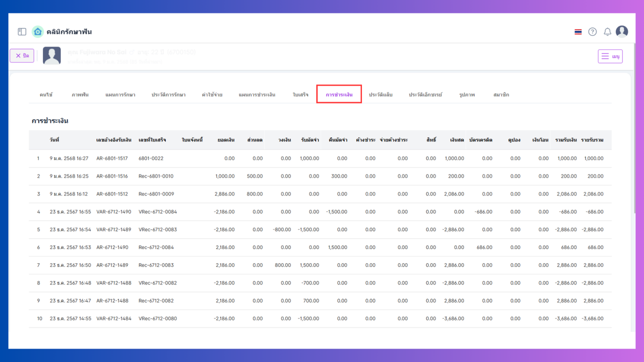Image resolution: width=644 pixels, height=362 pixels.
Task: Go to the แผนการรักษา tab
Action: [x=120, y=95]
